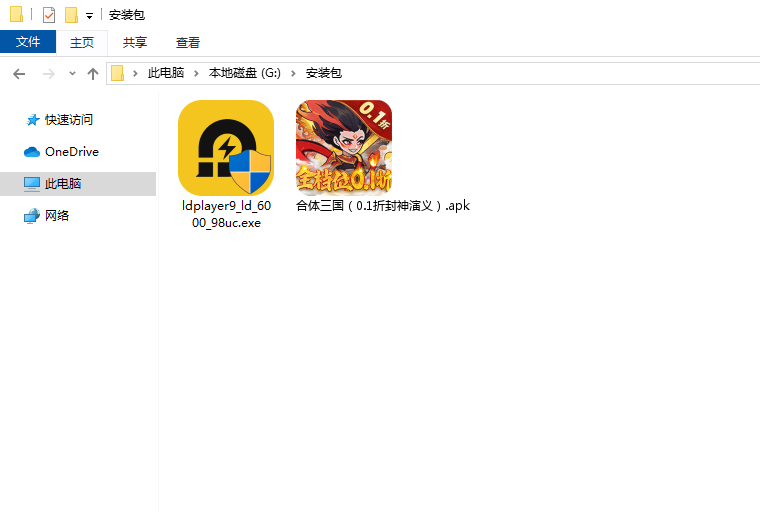Expand the recent locations dropdown arrow
Screen dimensions: 760x512
pos(72,73)
